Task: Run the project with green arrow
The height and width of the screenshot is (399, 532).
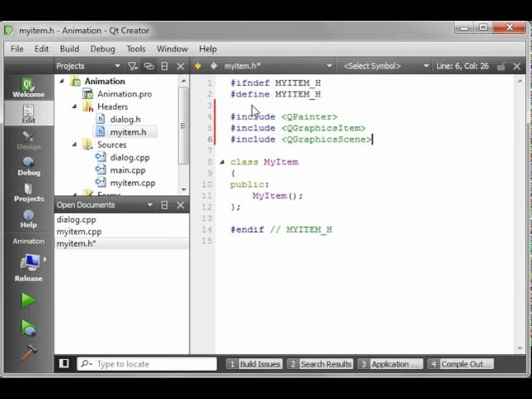Action: [28, 300]
